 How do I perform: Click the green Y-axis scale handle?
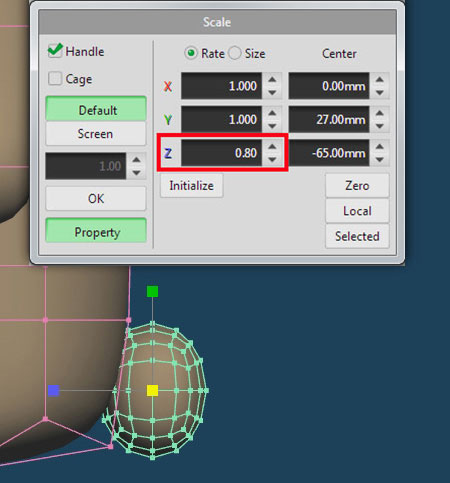click(x=152, y=291)
